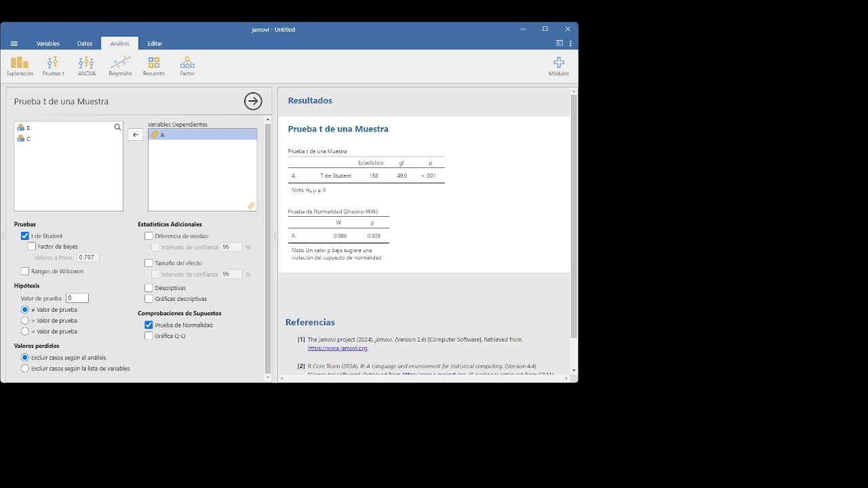Screen dimensions: 868x488
Task: Select Excluir casos según la lista de variables
Action: pyautogui.click(x=25, y=368)
